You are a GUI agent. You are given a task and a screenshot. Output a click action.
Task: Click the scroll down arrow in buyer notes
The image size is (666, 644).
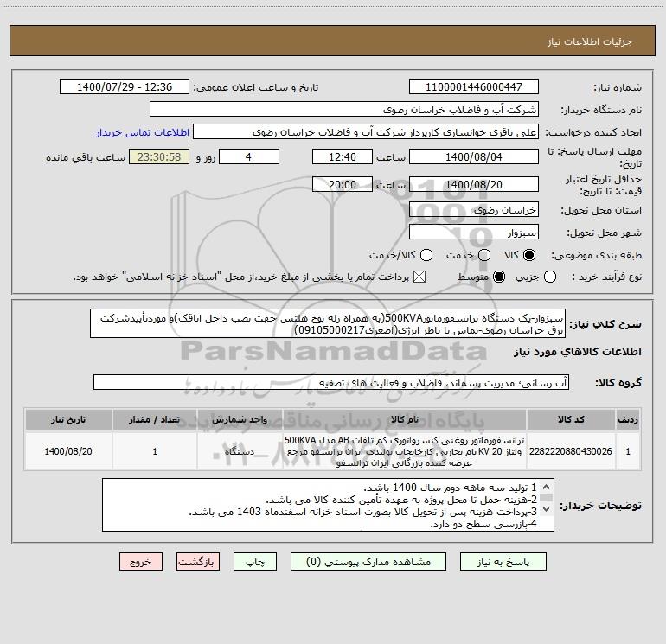[547, 508]
